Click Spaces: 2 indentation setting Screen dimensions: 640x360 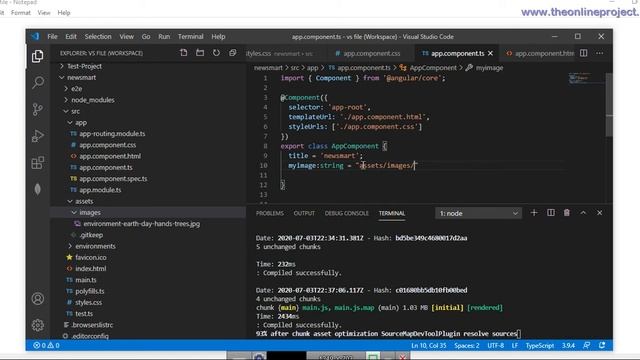pyautogui.click(x=467, y=345)
